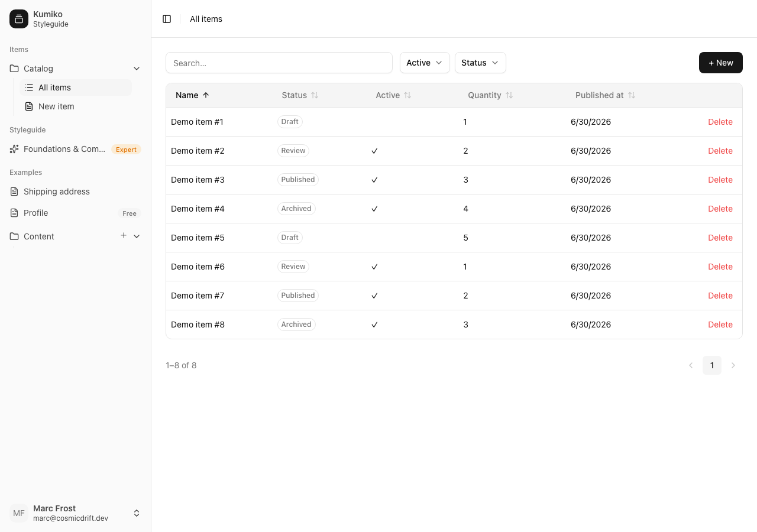This screenshot has width=757, height=532.
Task: Click the Active column sort icon
Action: (x=407, y=95)
